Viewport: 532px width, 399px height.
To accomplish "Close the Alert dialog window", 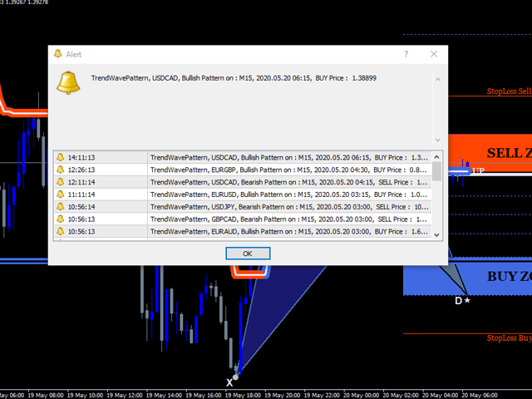I will (x=434, y=54).
